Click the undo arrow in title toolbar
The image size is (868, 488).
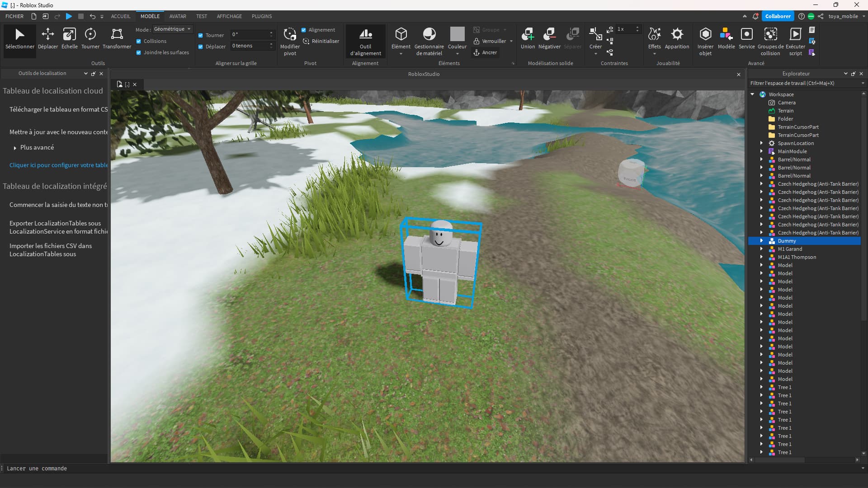tap(92, 16)
